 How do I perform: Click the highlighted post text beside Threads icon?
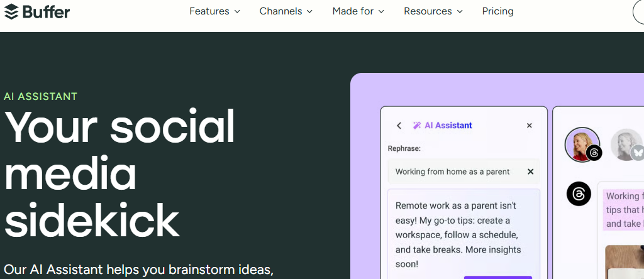(x=623, y=210)
